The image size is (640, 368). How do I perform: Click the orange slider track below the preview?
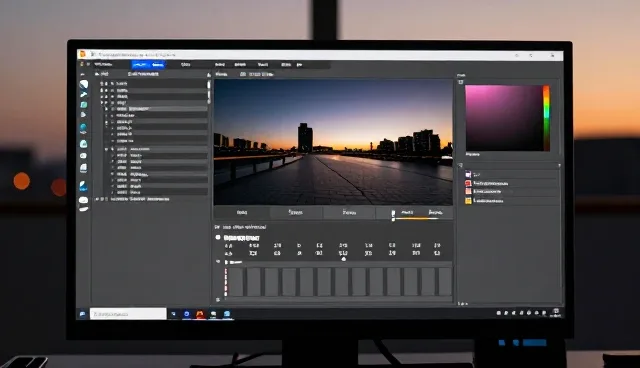click(x=416, y=219)
